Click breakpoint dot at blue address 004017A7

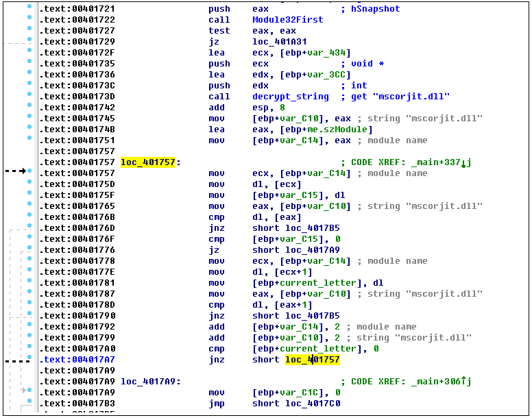coord(29,360)
